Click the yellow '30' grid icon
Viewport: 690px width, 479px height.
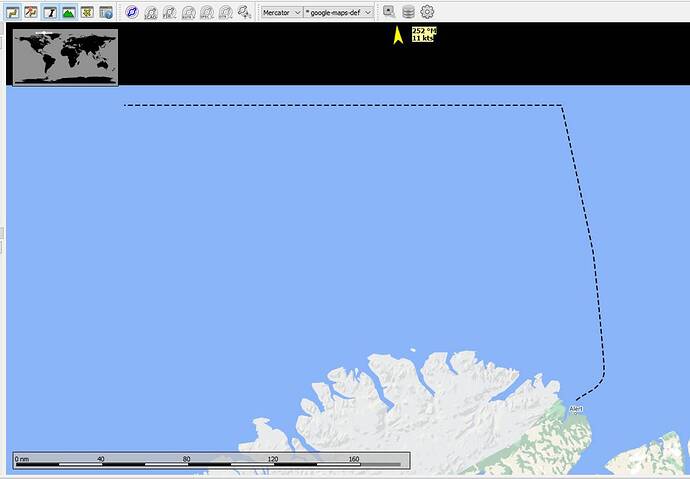tap(87, 12)
